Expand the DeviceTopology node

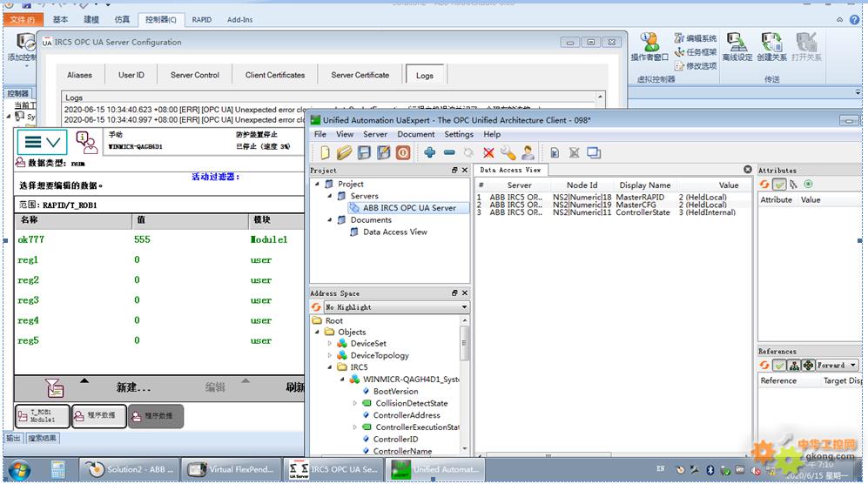click(x=330, y=355)
